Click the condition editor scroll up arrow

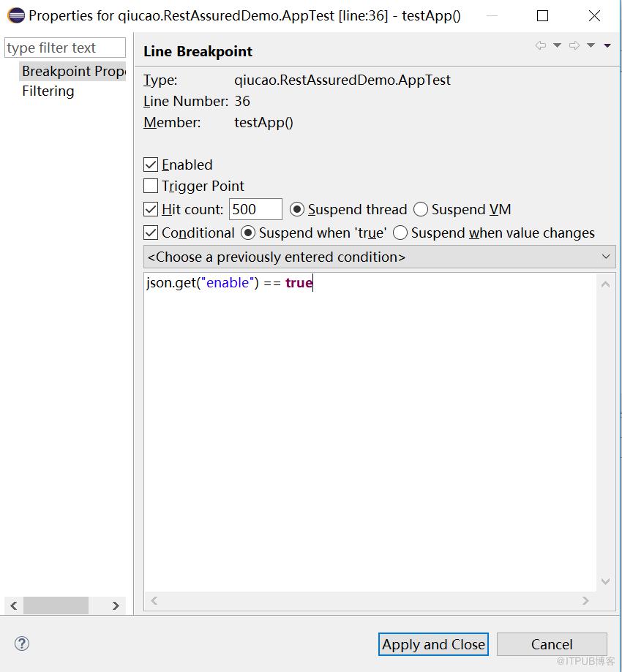pos(606,284)
